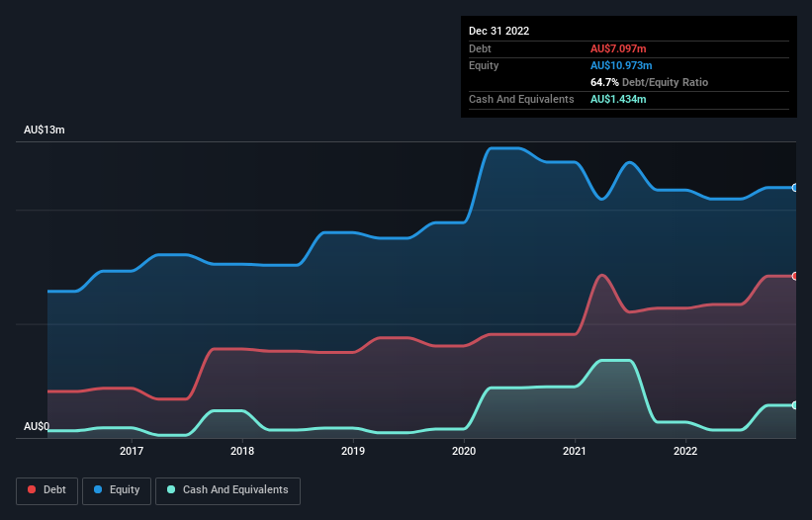Click the AU$1.434m cash value
812x520 pixels.
tap(618, 99)
